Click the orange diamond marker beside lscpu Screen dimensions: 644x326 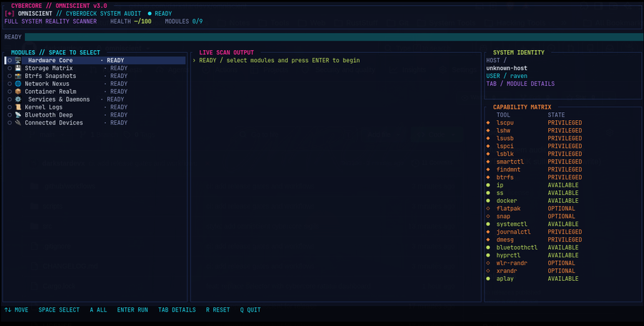(x=488, y=123)
